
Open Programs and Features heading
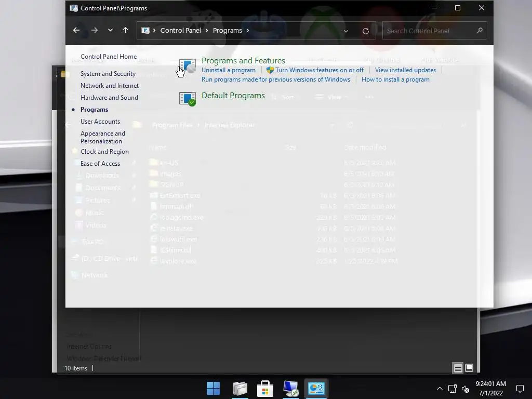tap(243, 60)
